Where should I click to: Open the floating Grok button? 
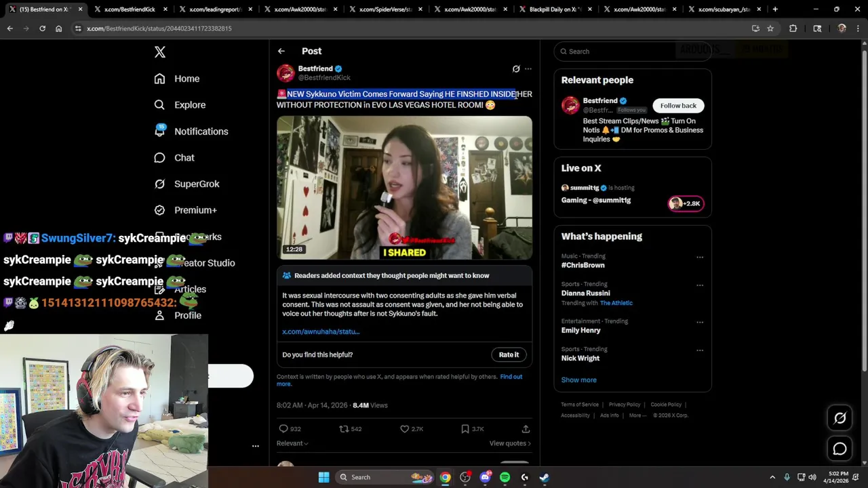point(840,418)
